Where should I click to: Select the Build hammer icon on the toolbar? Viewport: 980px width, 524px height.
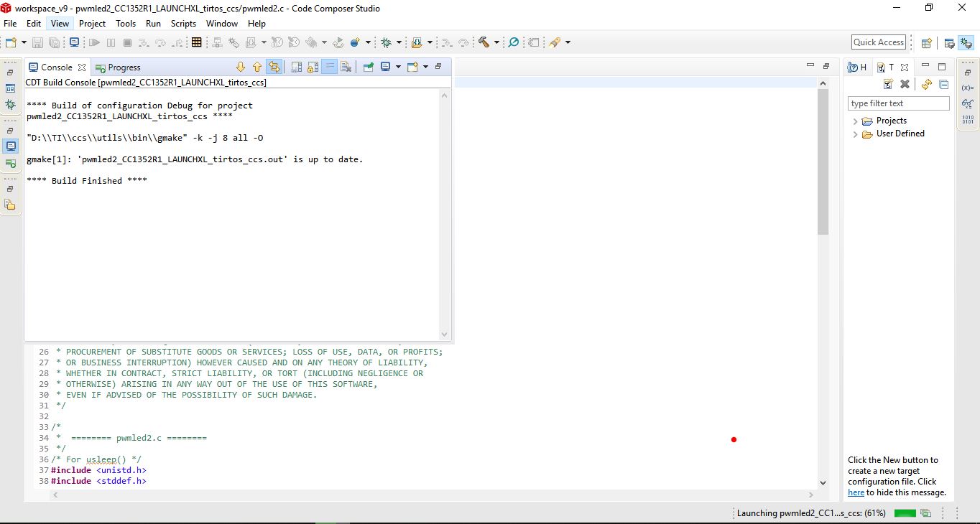(484, 42)
